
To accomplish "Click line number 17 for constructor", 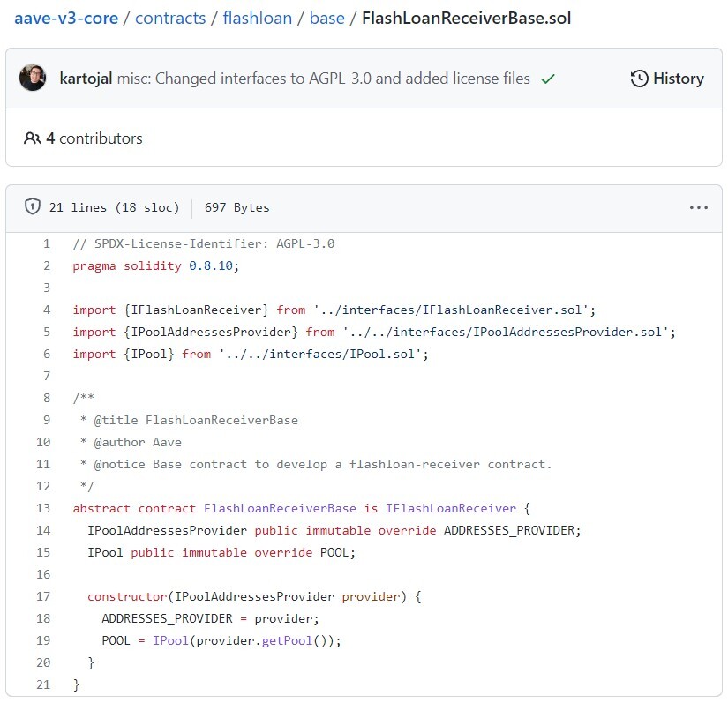I will click(x=43, y=596).
